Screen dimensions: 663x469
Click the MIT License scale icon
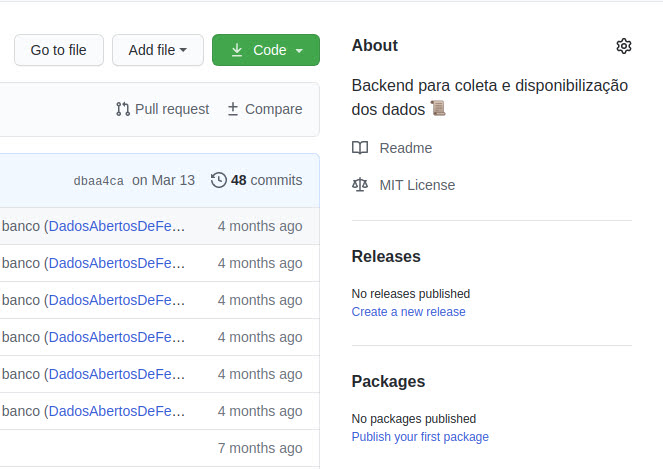360,185
